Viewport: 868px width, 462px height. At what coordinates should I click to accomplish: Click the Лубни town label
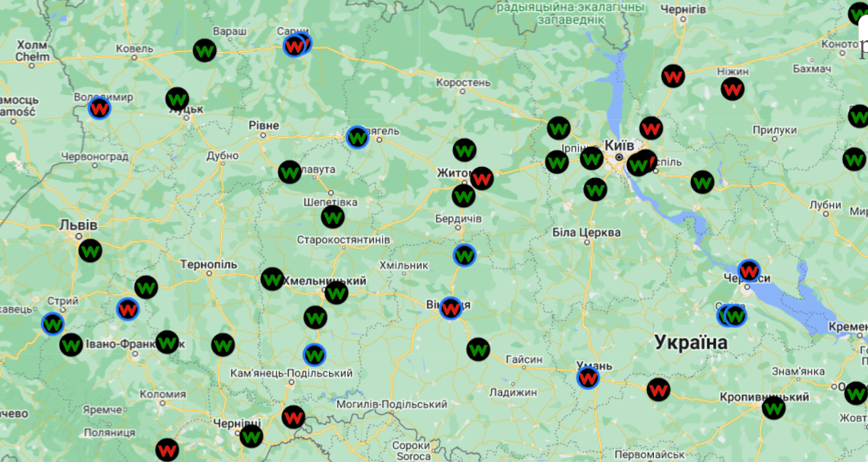(x=825, y=205)
